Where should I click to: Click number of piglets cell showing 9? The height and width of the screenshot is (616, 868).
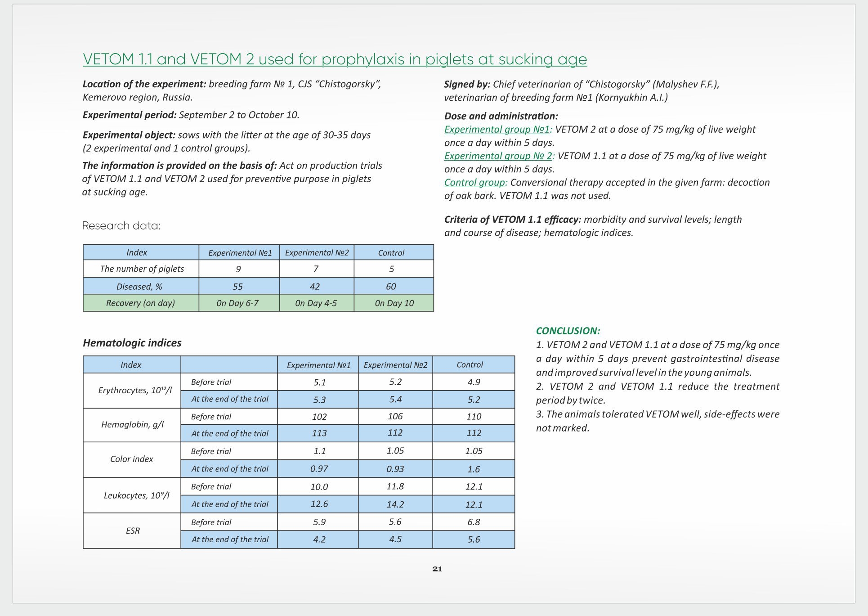[238, 269]
